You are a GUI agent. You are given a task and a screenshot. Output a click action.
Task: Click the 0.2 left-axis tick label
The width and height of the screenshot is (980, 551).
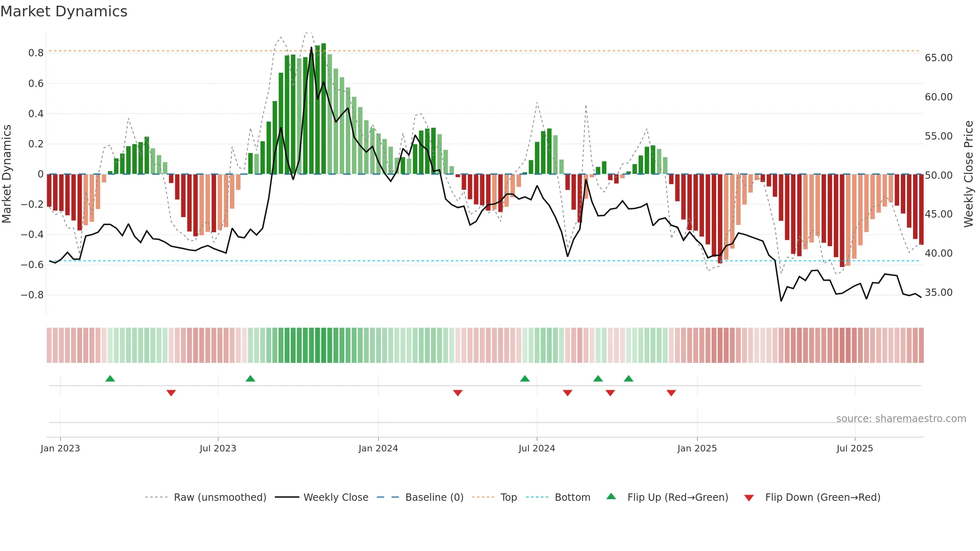pyautogui.click(x=36, y=144)
